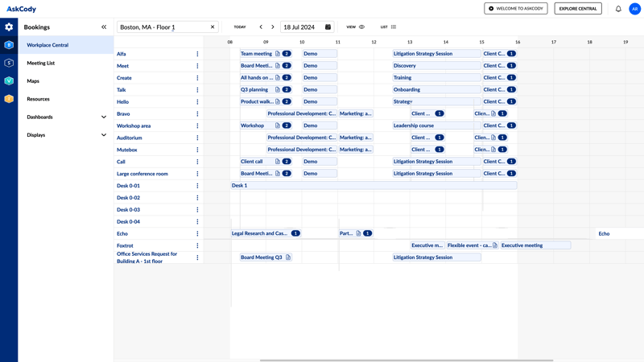Toggle the VIEW eye options
The image size is (644, 362).
click(355, 27)
